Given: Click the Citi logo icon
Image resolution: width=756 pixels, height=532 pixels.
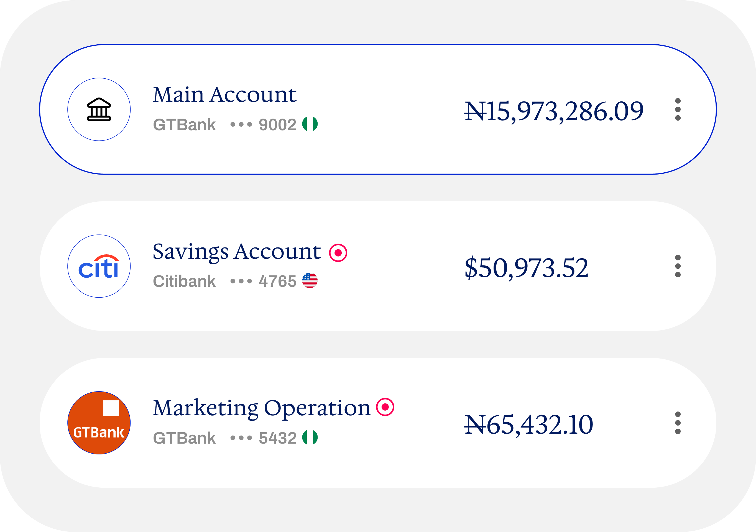Looking at the screenshot, I should pyautogui.click(x=99, y=266).
